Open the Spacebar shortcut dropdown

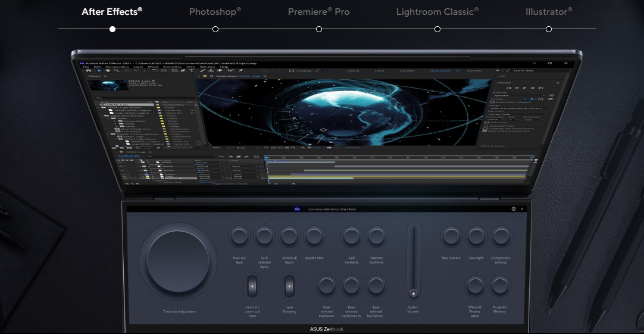tap(520, 95)
